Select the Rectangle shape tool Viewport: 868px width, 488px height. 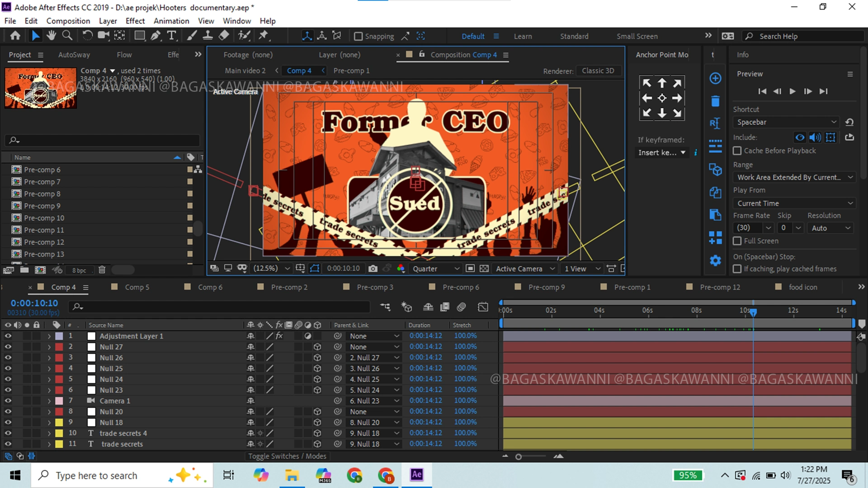click(x=140, y=36)
